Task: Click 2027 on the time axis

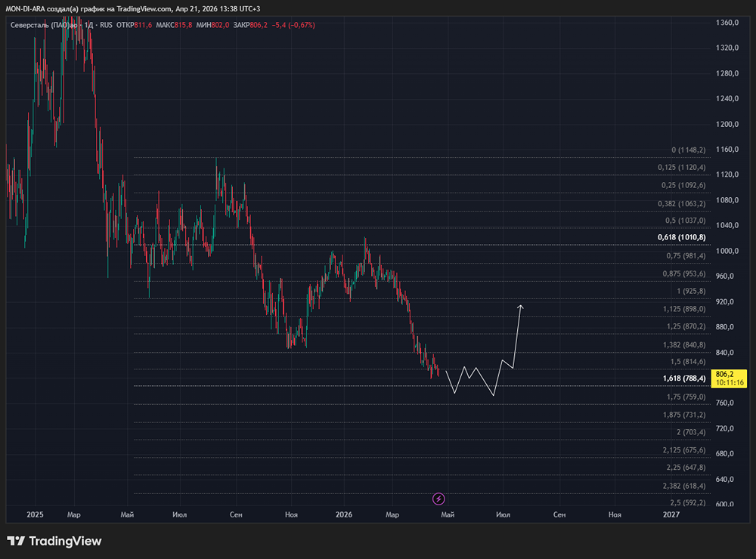Action: coord(671,514)
